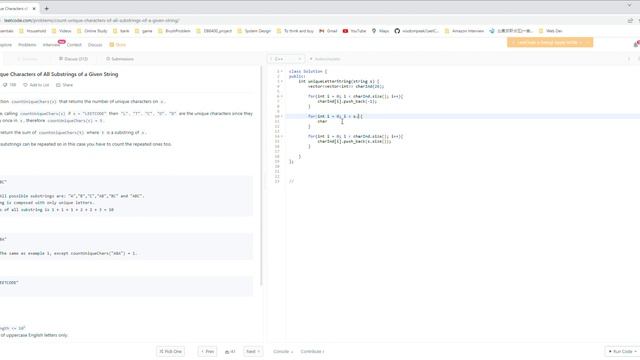Open the Household bookmark folder

tap(33, 31)
